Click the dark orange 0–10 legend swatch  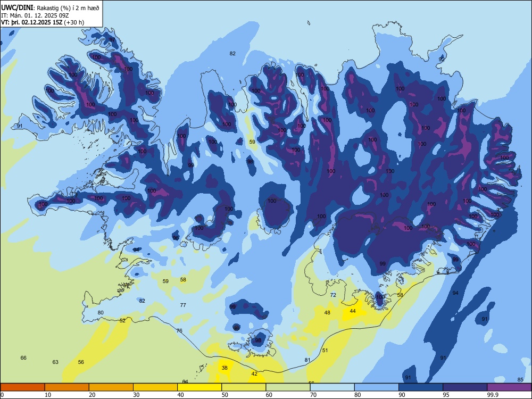[x=22, y=387]
